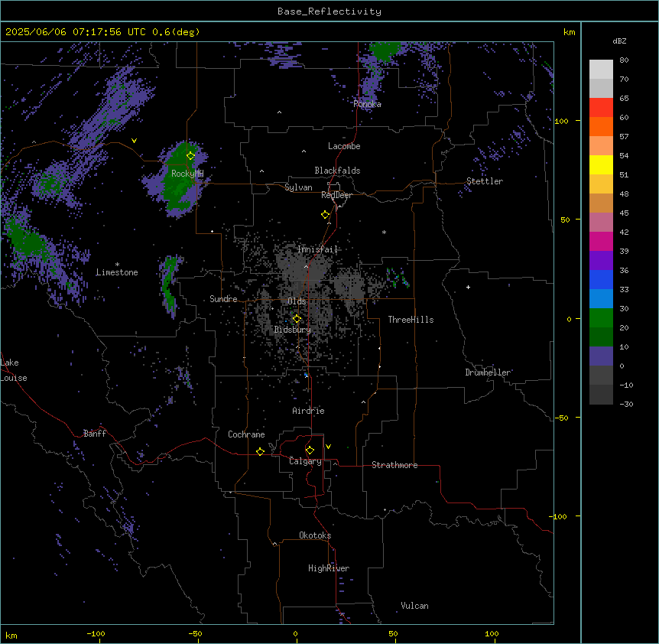Pick the red 60-65 dBZ legend swatch
This screenshot has width=659, height=644.
pyautogui.click(x=601, y=108)
